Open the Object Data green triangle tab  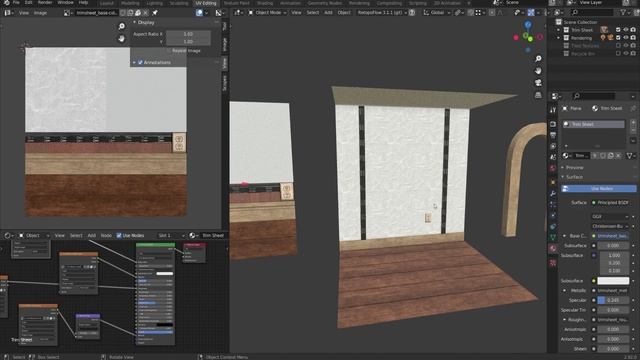[553, 237]
